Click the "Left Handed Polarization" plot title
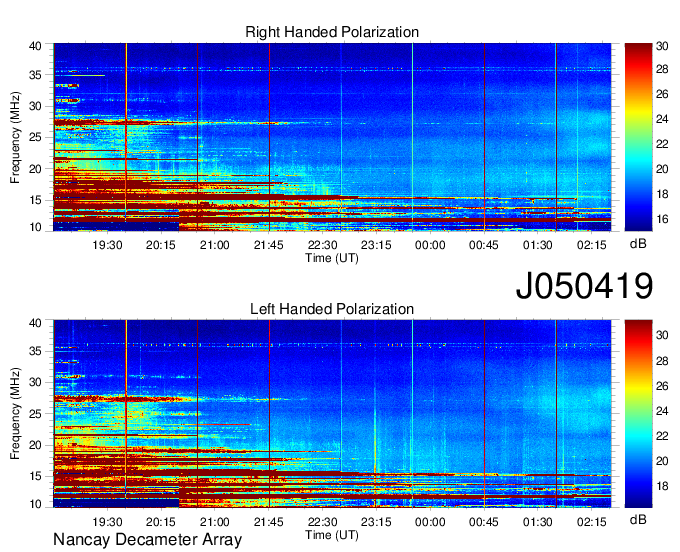 tap(332, 309)
